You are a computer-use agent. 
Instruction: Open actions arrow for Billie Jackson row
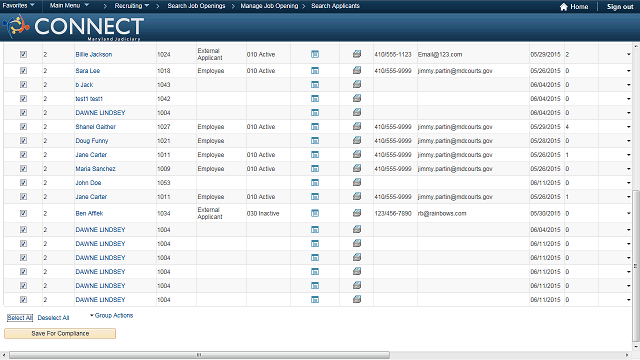point(629,54)
